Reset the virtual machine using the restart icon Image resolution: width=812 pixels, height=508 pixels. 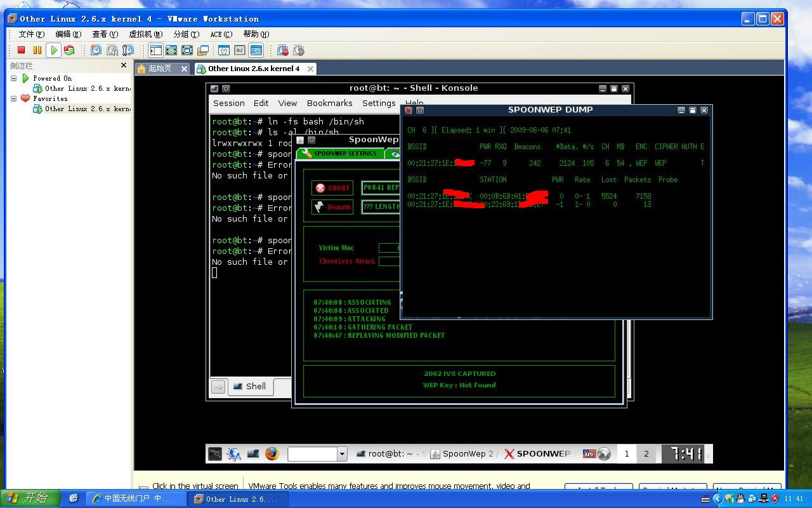point(69,50)
